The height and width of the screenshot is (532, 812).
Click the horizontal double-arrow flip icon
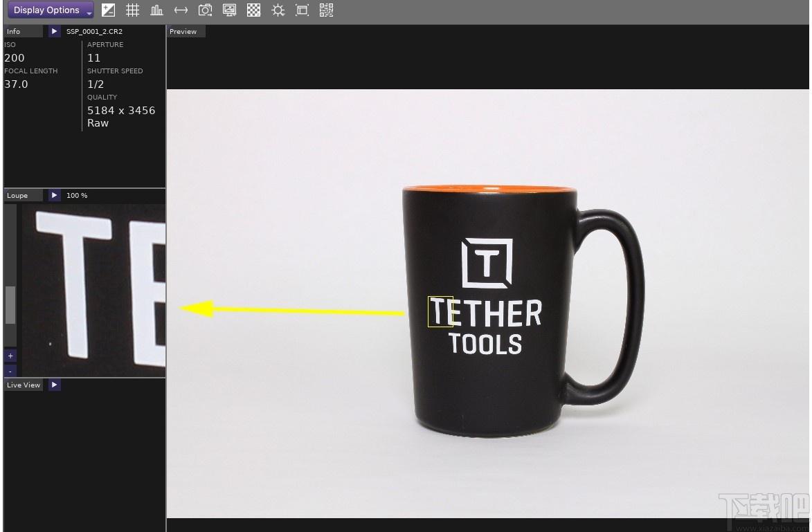pyautogui.click(x=181, y=10)
